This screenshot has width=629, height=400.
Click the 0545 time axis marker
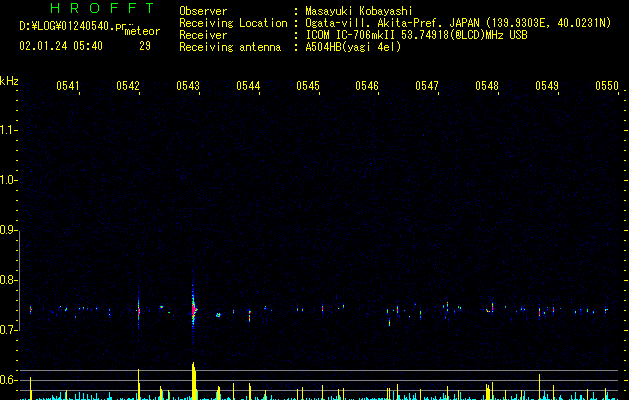click(x=308, y=86)
